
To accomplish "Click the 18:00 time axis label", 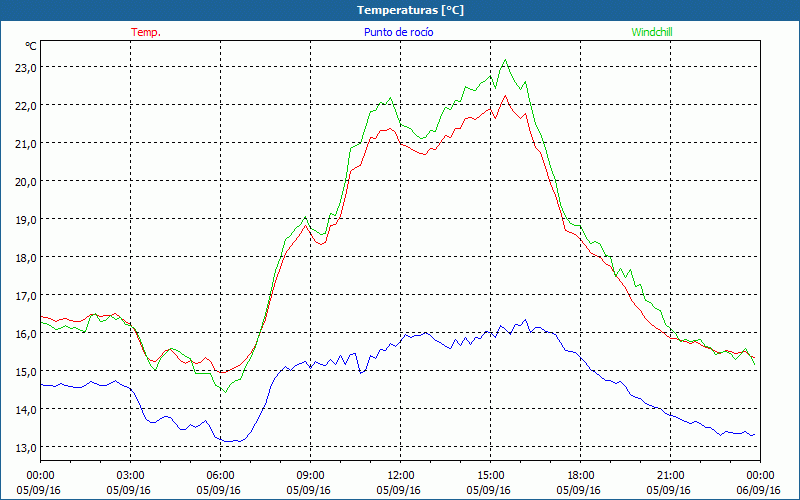I will click(581, 476).
